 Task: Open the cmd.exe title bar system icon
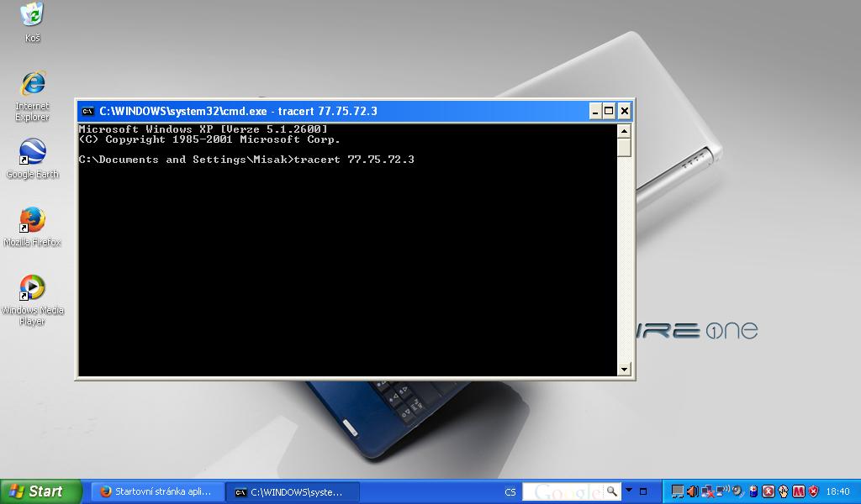[x=88, y=111]
